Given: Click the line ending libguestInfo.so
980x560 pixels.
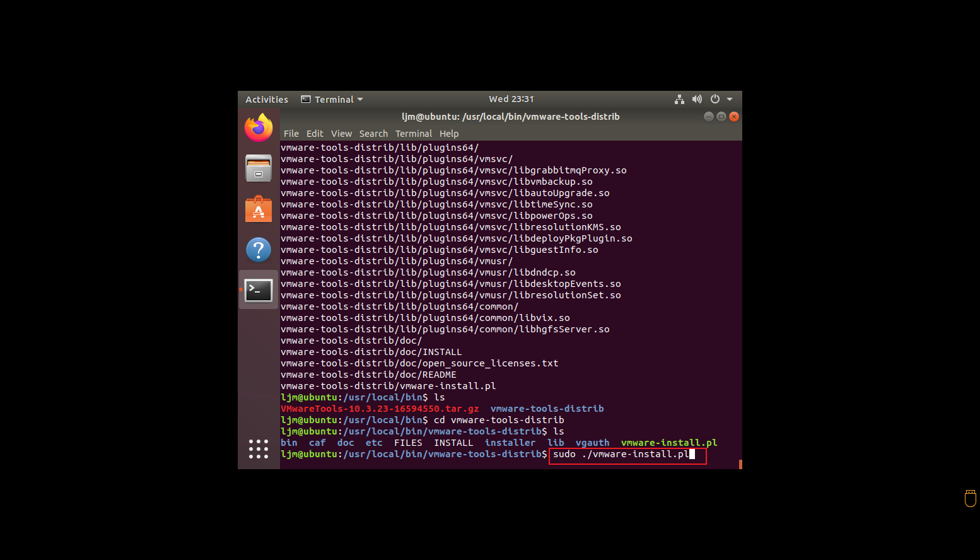Looking at the screenshot, I should (440, 250).
